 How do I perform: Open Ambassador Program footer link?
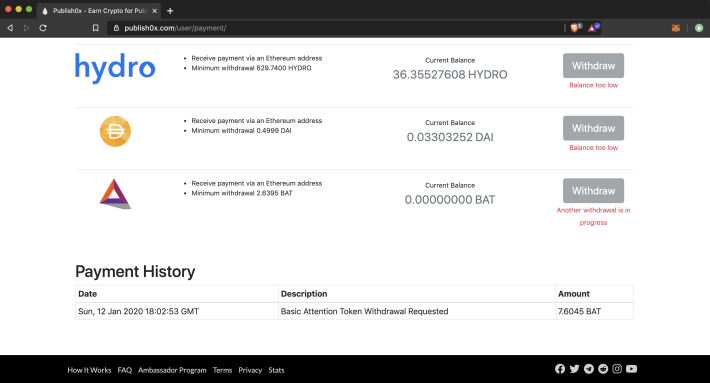[172, 370]
